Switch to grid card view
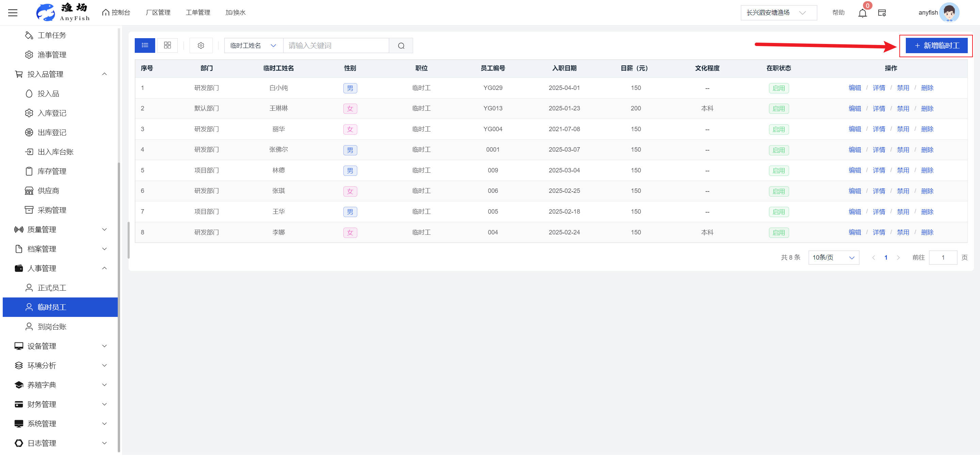The width and height of the screenshot is (980, 460). [x=167, y=45]
